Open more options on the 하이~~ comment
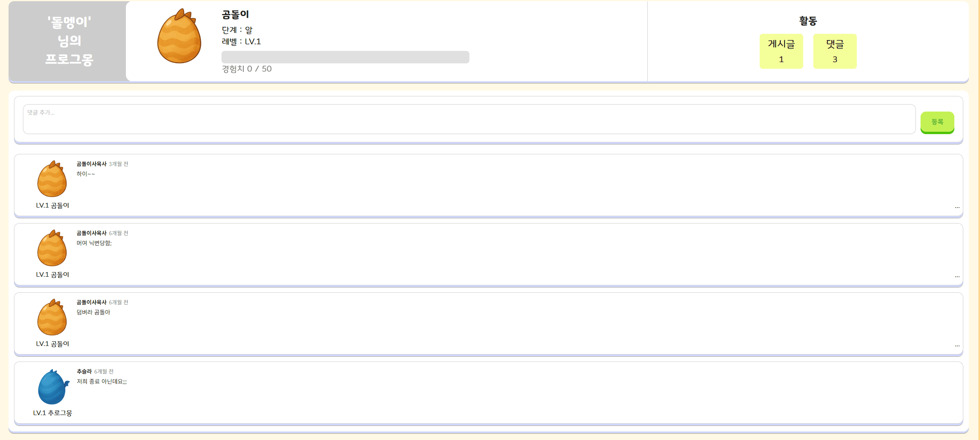 [957, 207]
